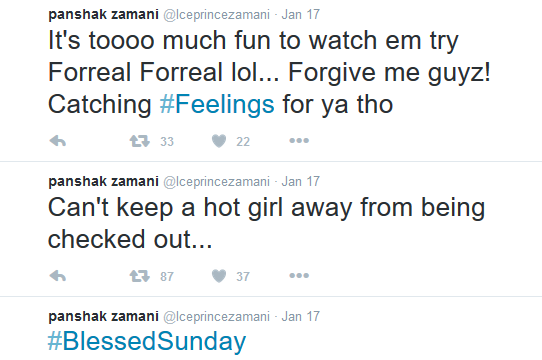
Task: Retweet the tweet showing 87 retweets
Action: [x=140, y=276]
